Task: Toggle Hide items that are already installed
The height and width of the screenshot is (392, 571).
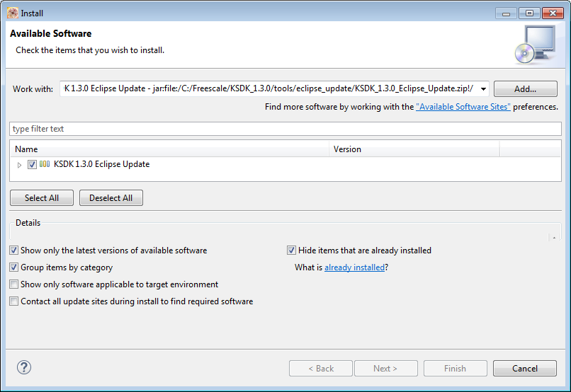Action: (x=291, y=250)
